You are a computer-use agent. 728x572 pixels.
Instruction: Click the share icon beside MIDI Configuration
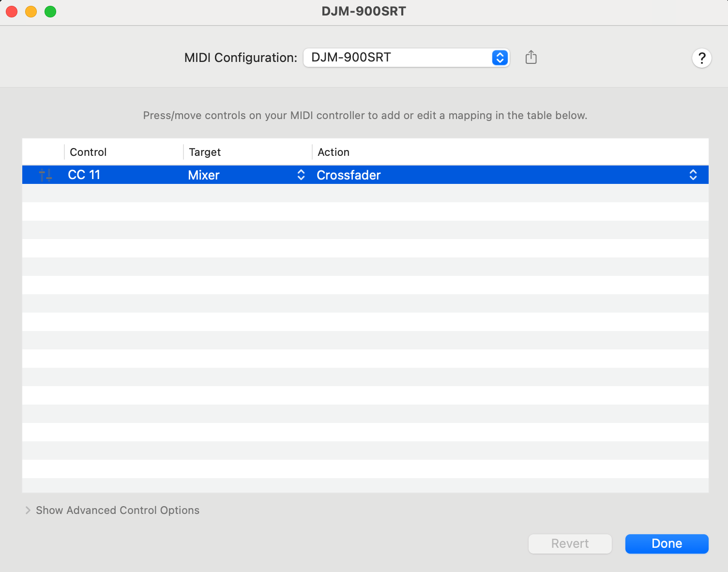531,57
